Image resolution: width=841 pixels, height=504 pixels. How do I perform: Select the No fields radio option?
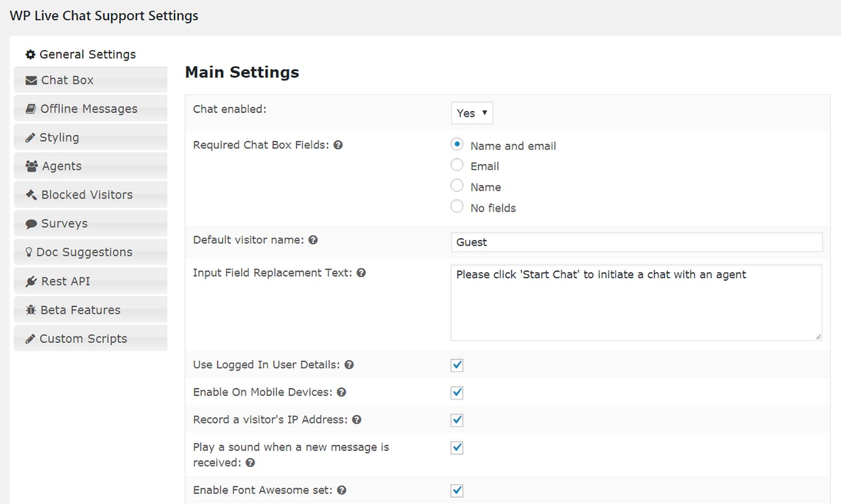(x=457, y=206)
